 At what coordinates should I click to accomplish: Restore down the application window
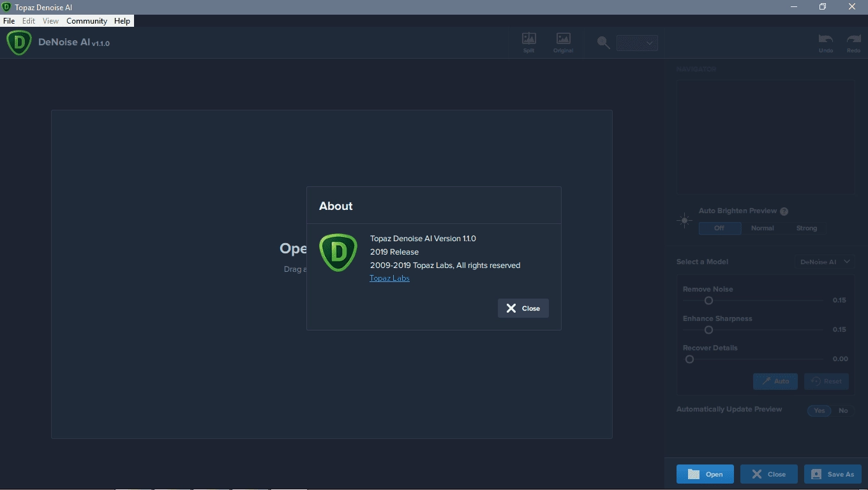pyautogui.click(x=823, y=7)
